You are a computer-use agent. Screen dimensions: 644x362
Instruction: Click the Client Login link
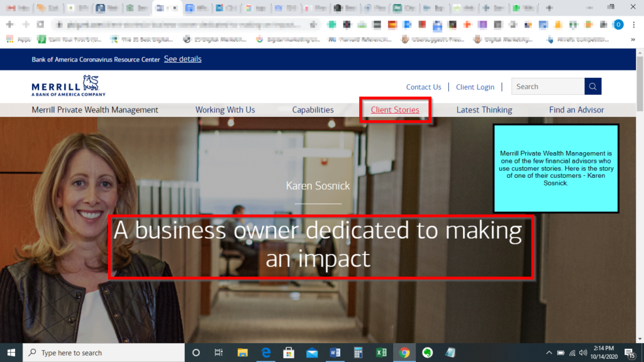475,87
